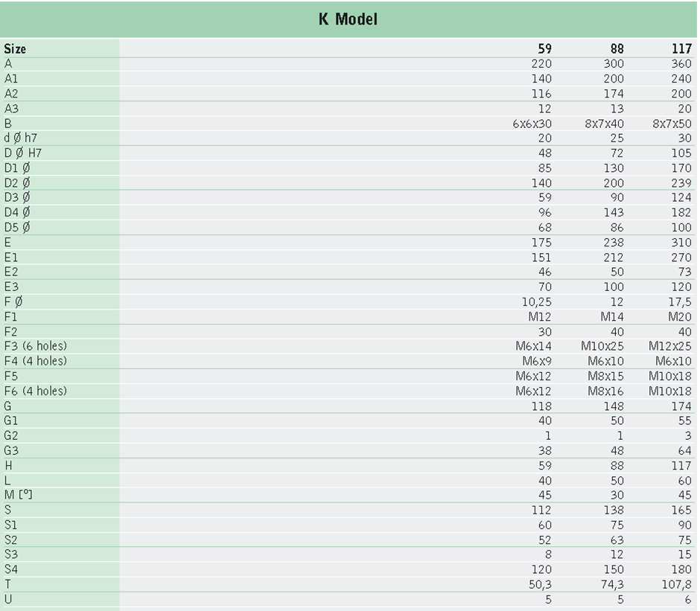Click the F6 (4 holes) row label
Screen dimensions: 700x611
35,391
